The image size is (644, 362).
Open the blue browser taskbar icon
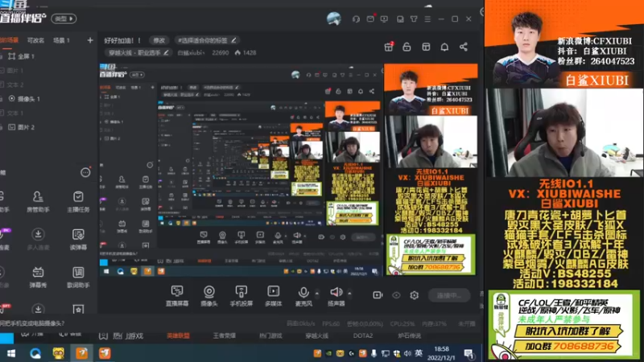[x=35, y=353]
